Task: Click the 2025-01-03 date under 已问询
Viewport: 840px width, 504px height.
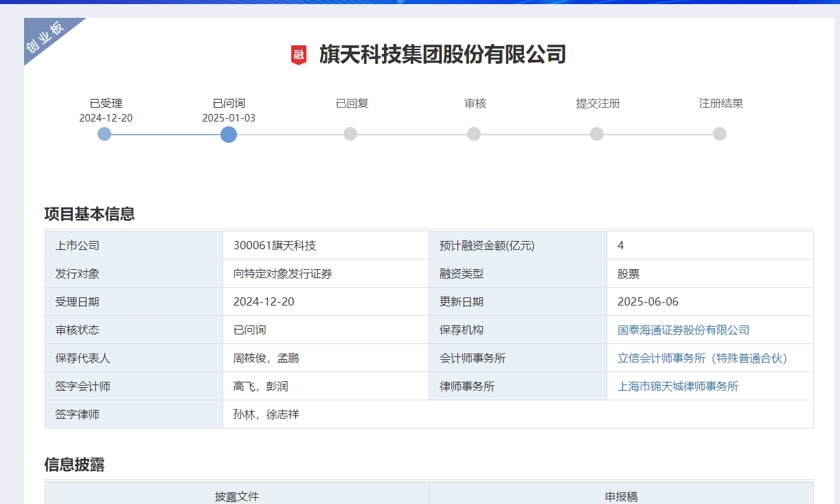Action: 229,118
